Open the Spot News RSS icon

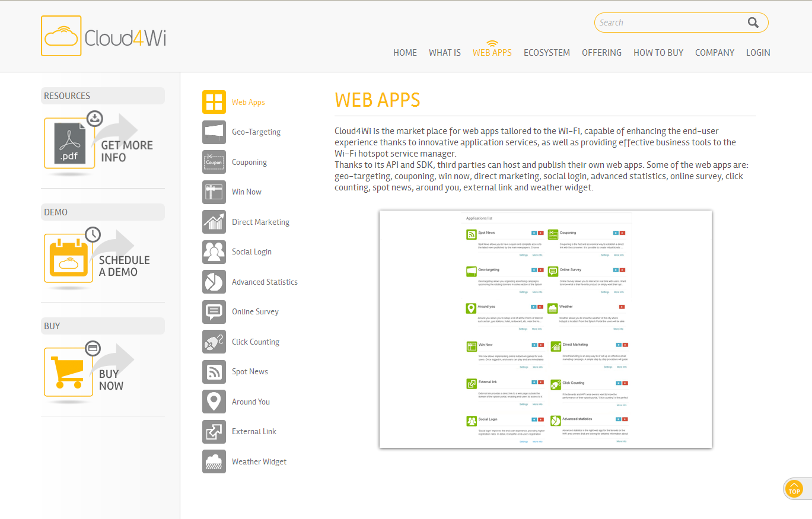(214, 371)
